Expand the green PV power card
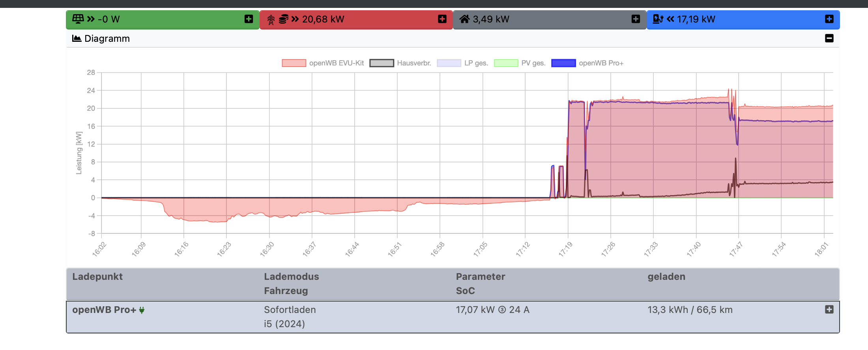The height and width of the screenshot is (350, 868). tap(249, 19)
